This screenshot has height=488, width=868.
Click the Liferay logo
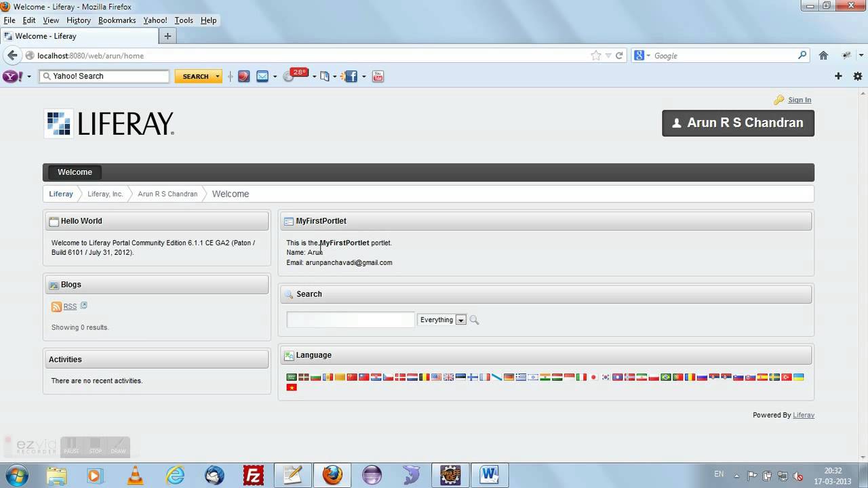click(109, 123)
